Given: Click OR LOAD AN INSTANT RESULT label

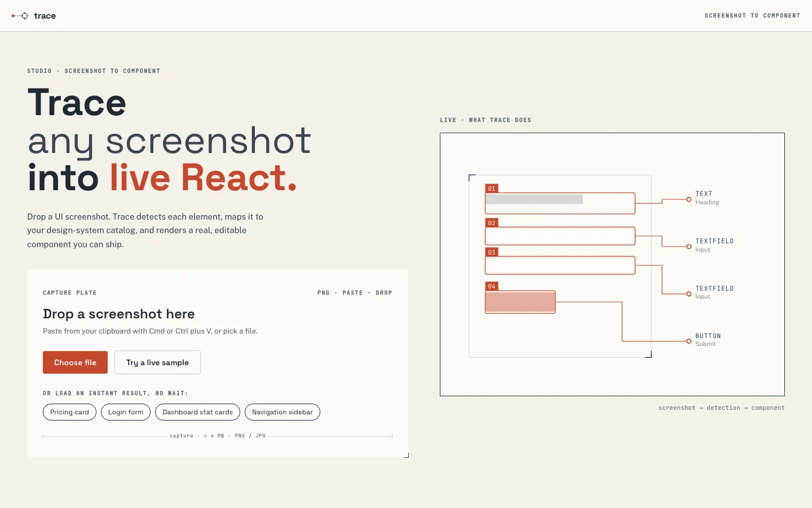Looking at the screenshot, I should [x=116, y=393].
